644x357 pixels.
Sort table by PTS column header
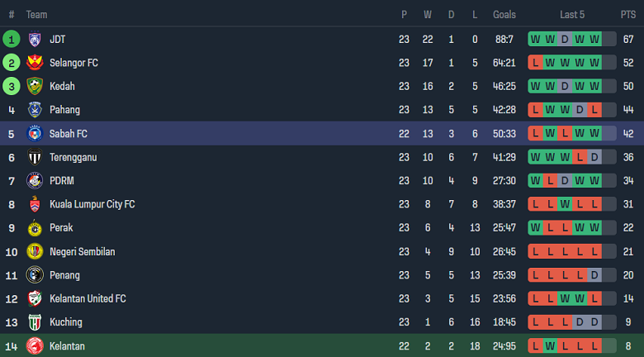pyautogui.click(x=628, y=15)
